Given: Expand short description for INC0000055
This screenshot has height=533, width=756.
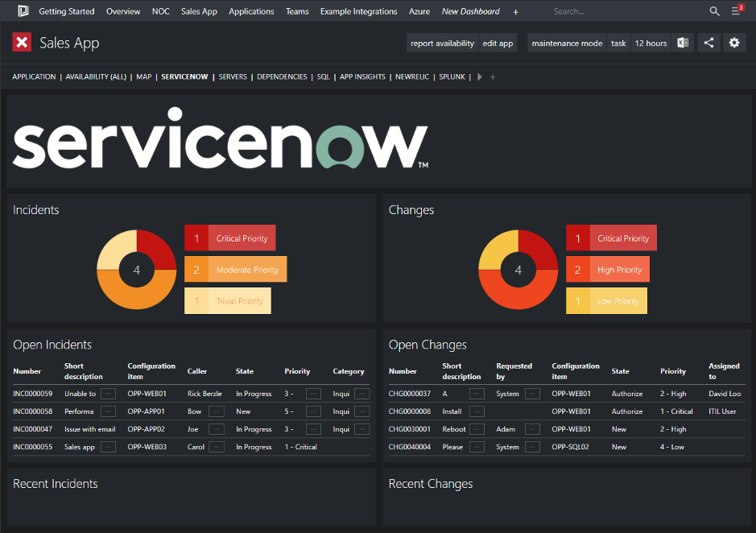Looking at the screenshot, I should pyautogui.click(x=108, y=447).
